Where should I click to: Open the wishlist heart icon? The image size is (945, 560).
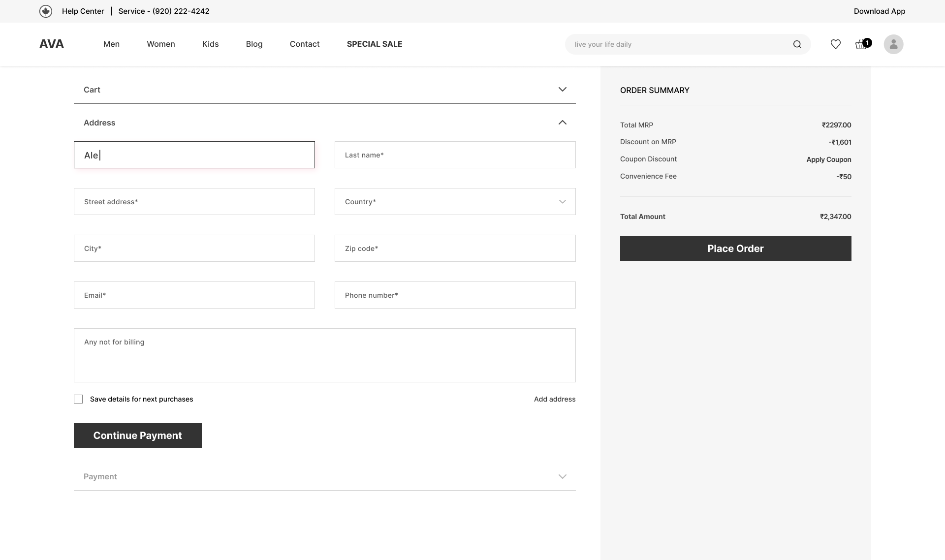[836, 44]
